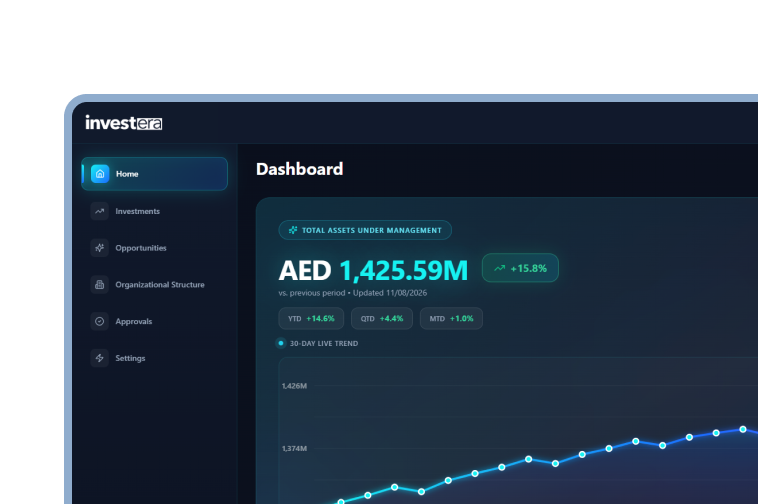Open the Opportunities menu item

[x=154, y=248]
